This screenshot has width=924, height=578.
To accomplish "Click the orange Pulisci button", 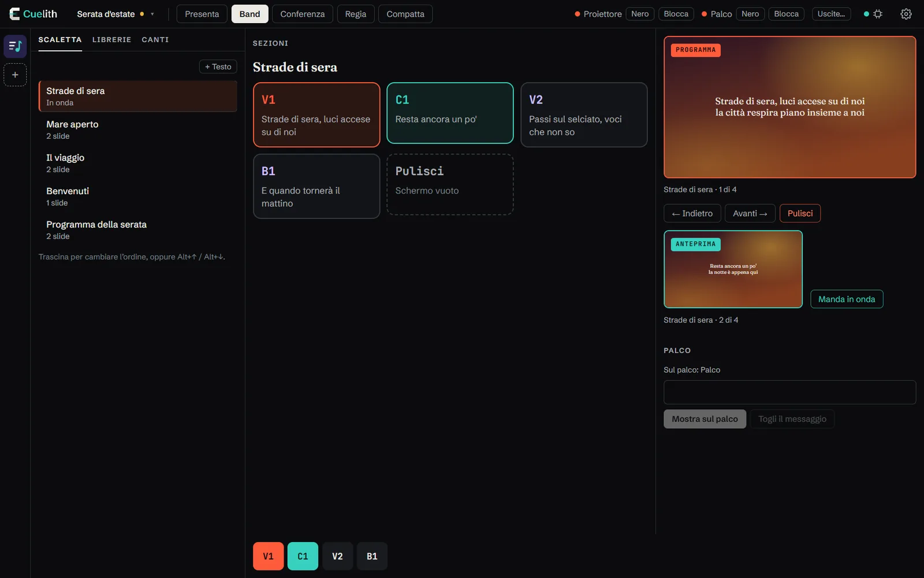I will (x=800, y=213).
